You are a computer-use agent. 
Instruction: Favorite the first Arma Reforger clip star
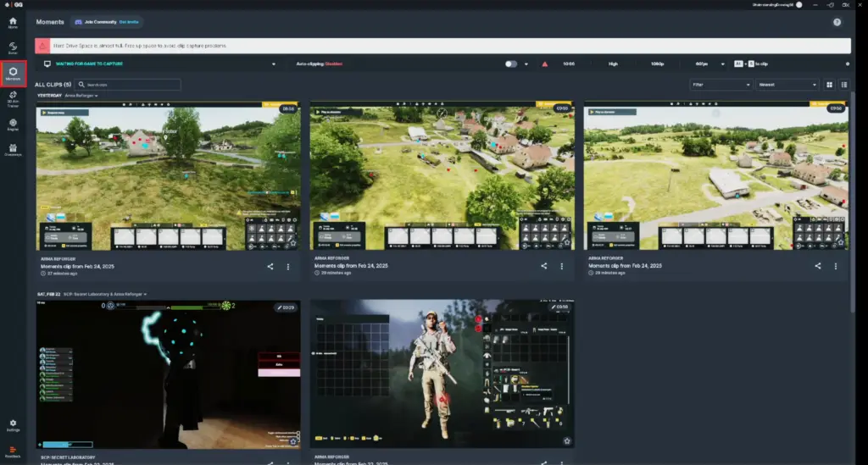click(292, 243)
